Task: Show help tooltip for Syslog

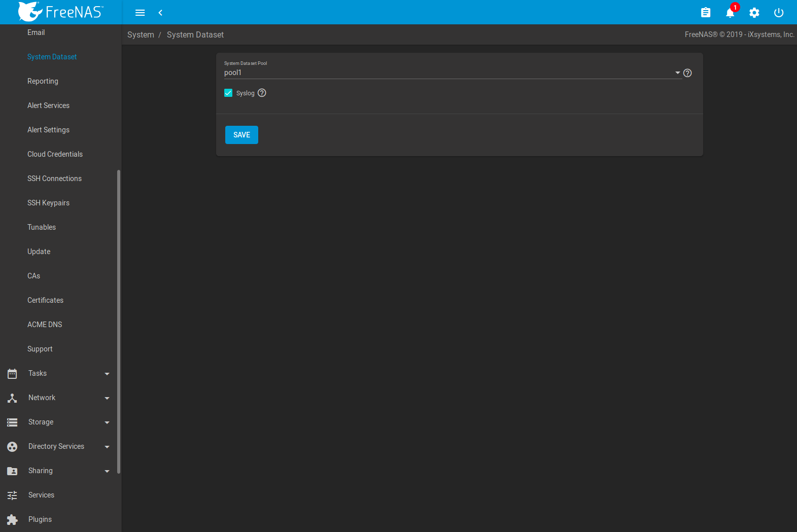Action: (262, 93)
